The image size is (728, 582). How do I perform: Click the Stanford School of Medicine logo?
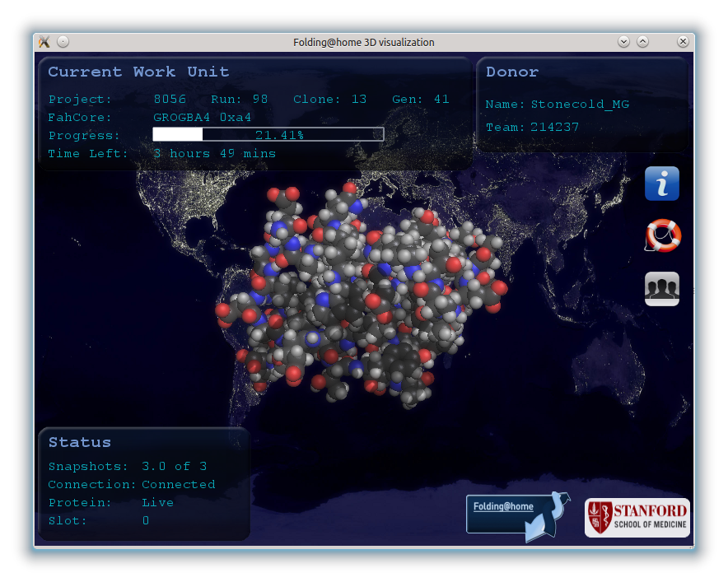pyautogui.click(x=637, y=518)
